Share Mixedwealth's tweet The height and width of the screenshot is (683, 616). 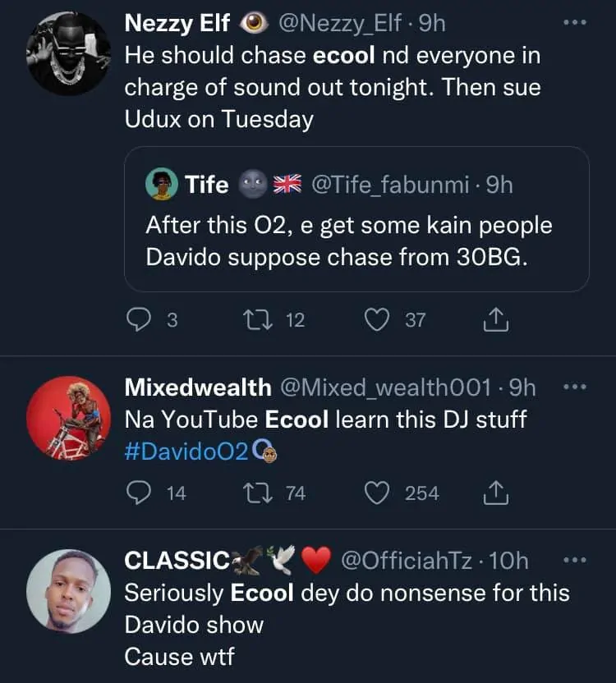tap(494, 493)
